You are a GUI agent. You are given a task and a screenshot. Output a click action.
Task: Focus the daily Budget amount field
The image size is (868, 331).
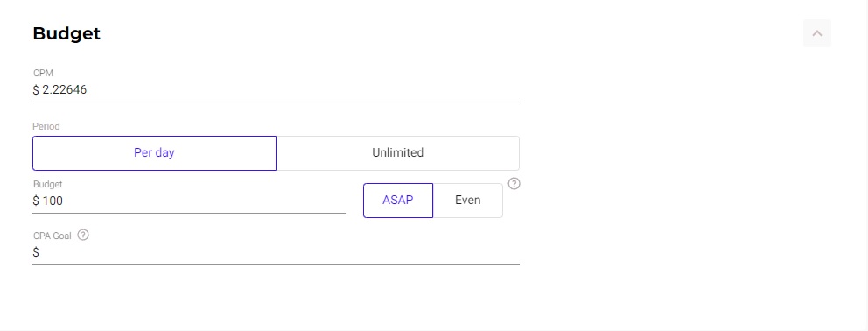189,201
